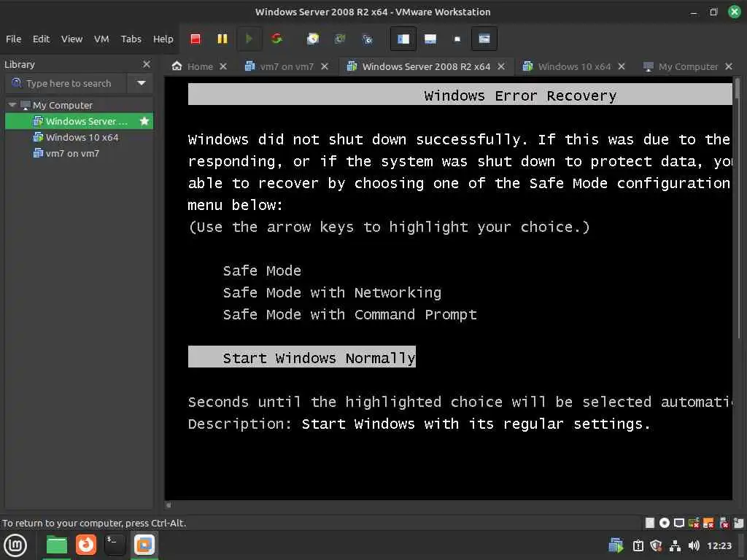Open the Snapshot Manager icon

click(367, 39)
